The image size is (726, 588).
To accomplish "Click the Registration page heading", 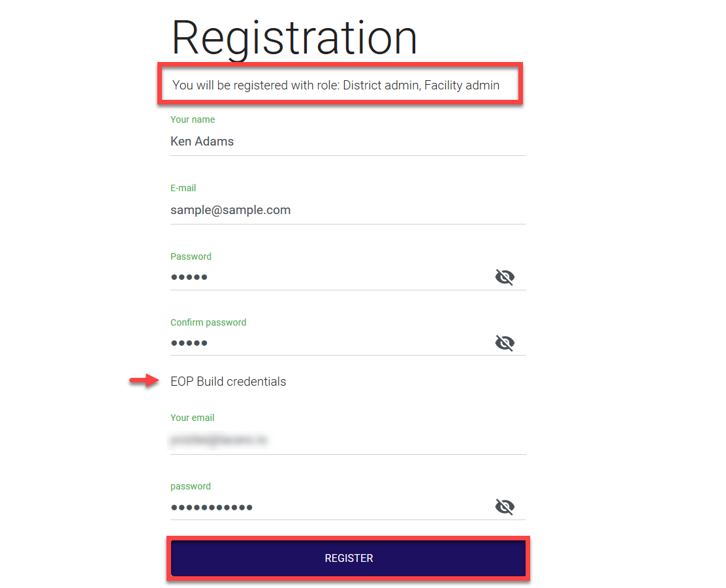I will coord(294,37).
